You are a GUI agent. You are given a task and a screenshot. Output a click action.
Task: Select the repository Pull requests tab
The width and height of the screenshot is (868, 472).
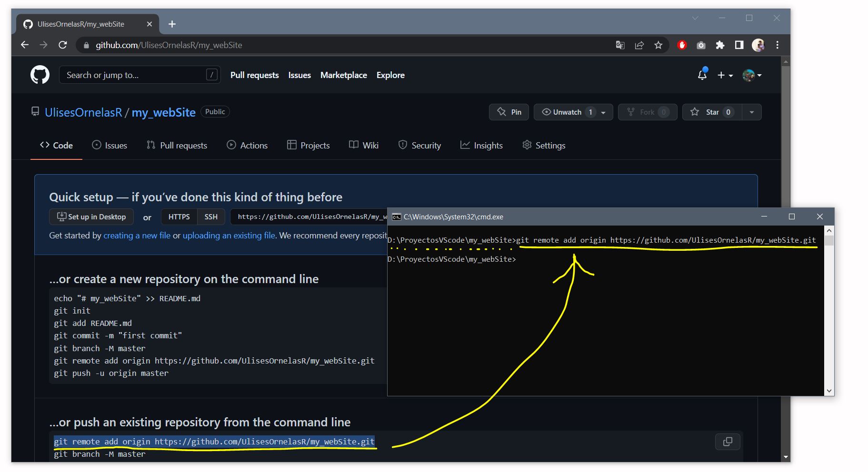(177, 145)
